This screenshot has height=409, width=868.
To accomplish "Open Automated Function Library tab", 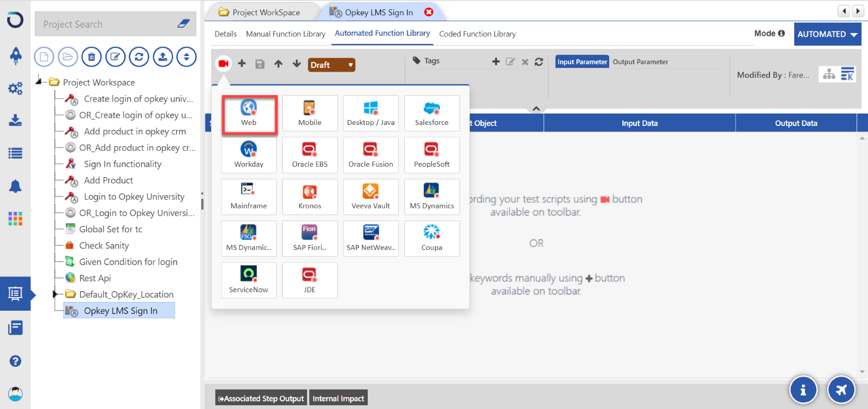I will coord(382,33).
